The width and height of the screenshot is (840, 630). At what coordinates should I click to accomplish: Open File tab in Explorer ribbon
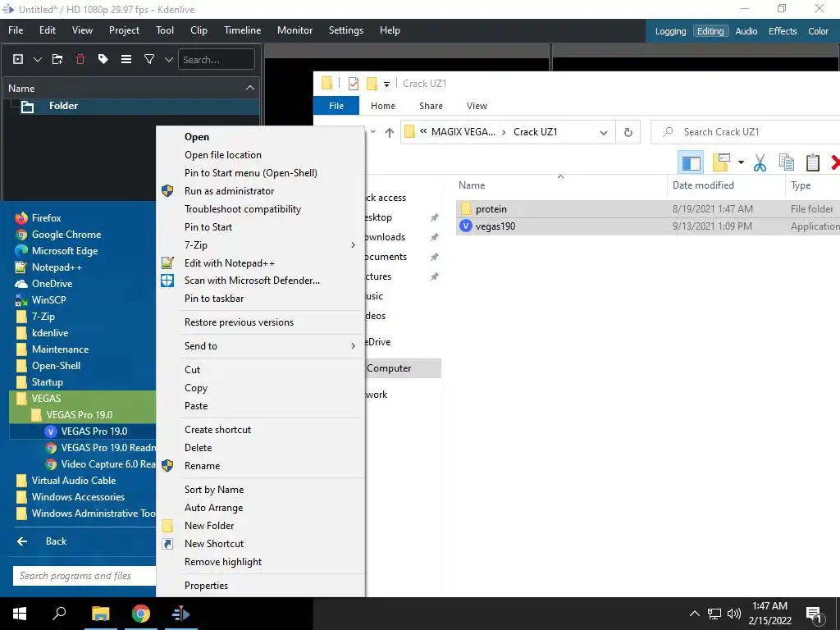coord(336,106)
